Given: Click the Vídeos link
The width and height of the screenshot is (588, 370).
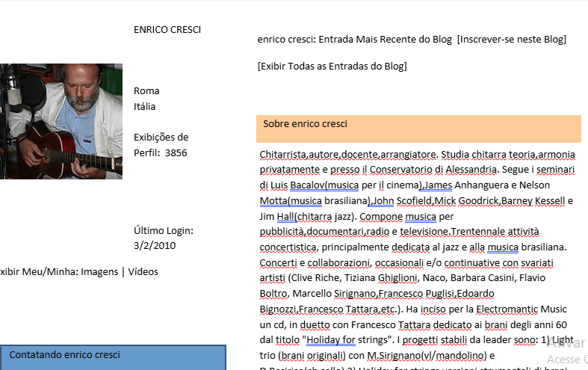Looking at the screenshot, I should (143, 271).
